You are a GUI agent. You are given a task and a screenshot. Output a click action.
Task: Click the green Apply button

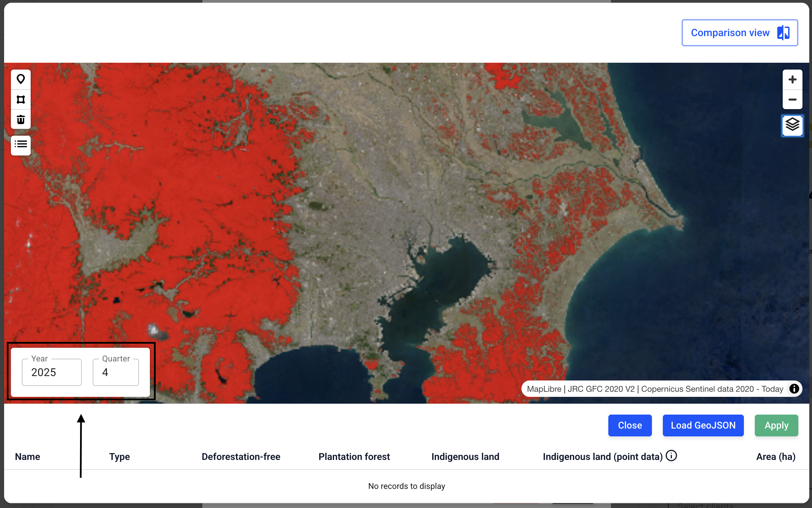(776, 425)
